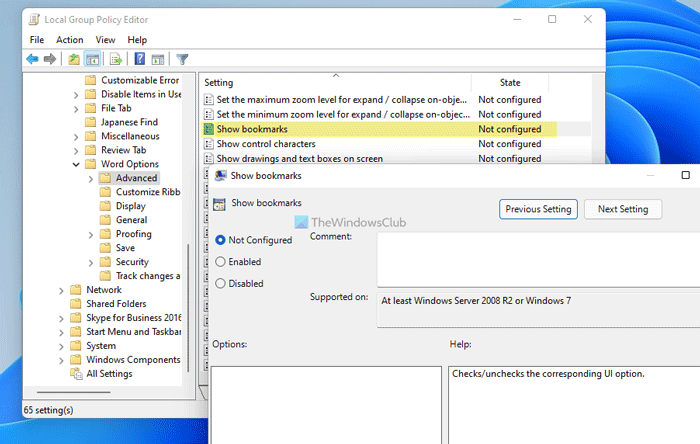Sort by the Setting column header
The width and height of the screenshot is (700, 444).
tap(335, 83)
